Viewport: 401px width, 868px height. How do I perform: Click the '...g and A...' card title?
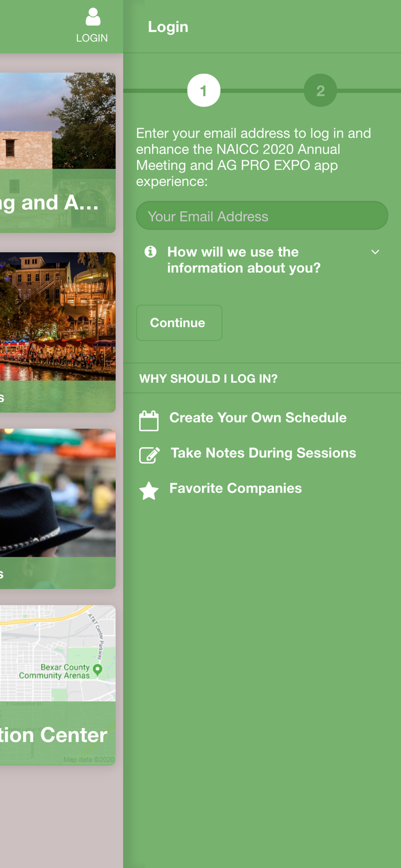coord(49,203)
